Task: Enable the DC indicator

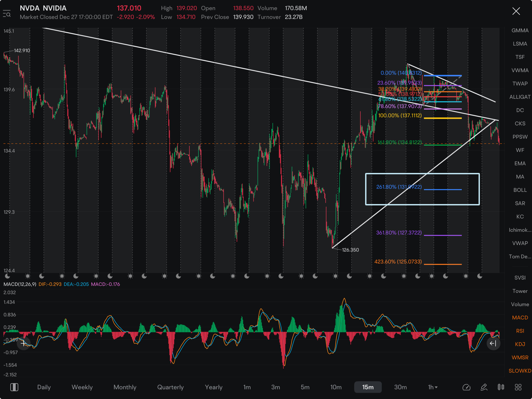Action: coord(520,110)
